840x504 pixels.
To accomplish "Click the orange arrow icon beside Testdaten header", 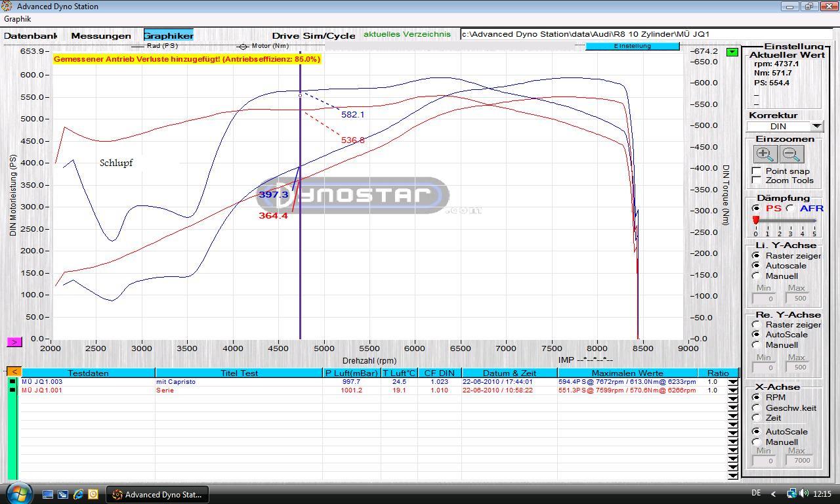I will [x=14, y=372].
